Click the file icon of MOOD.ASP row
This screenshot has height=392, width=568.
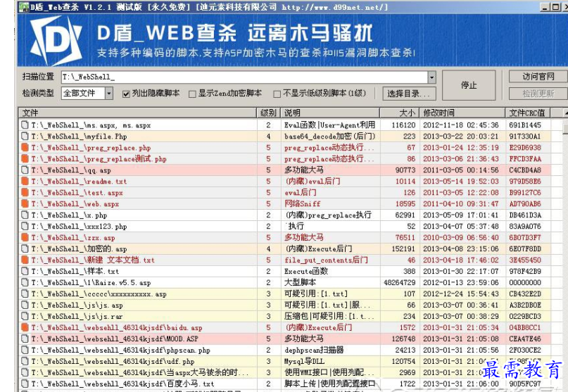pos(25,339)
